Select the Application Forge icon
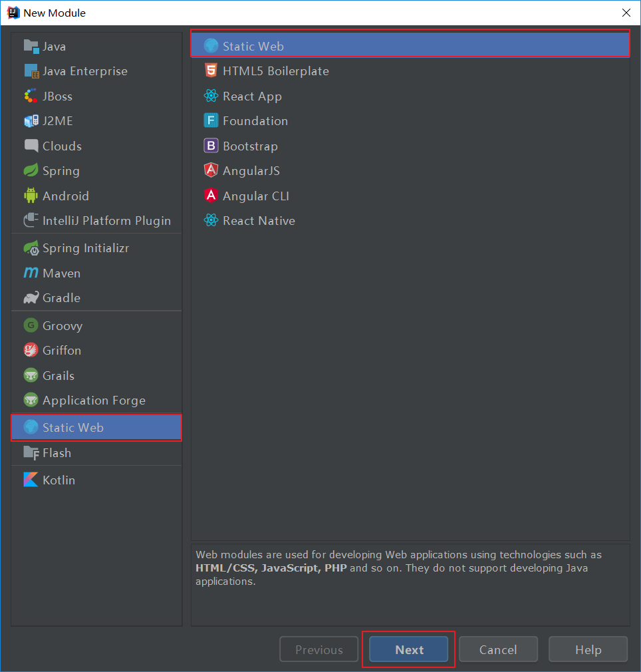The width and height of the screenshot is (641, 672). (x=31, y=400)
